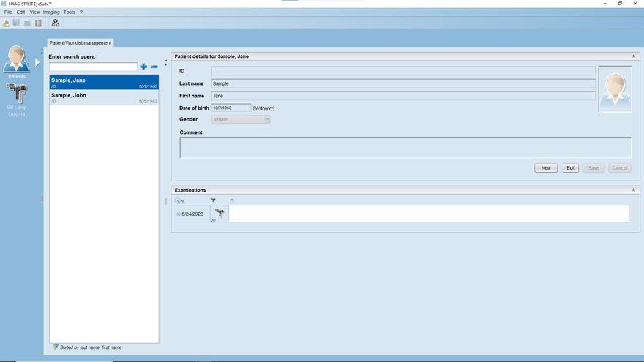Image resolution: width=644 pixels, height=362 pixels.
Task: Click the New patient button
Action: coord(545,168)
